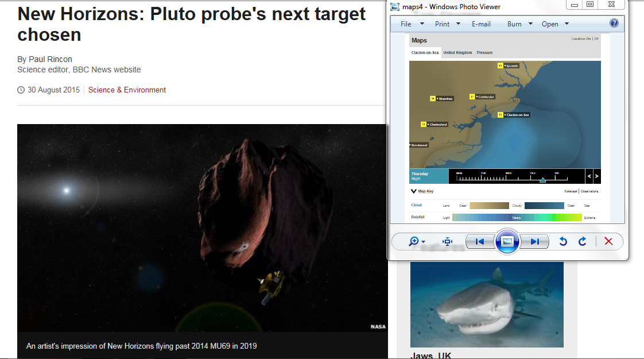This screenshot has height=359, width=644.
Task: Click the Actual Size icon in Photo Viewer
Action: click(x=447, y=242)
